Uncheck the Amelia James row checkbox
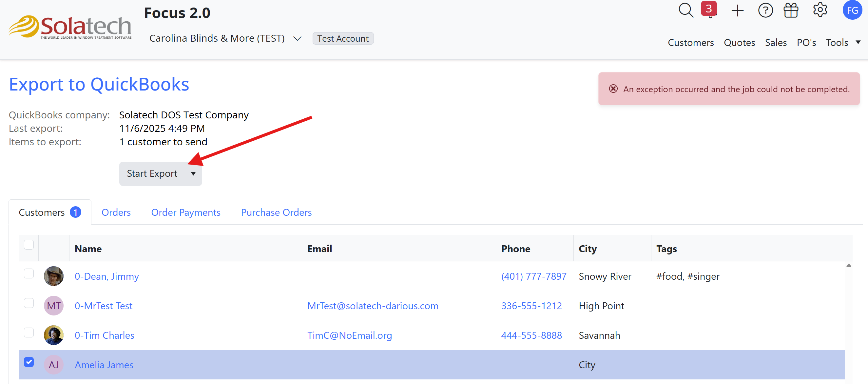The height and width of the screenshot is (384, 868). tap(29, 362)
